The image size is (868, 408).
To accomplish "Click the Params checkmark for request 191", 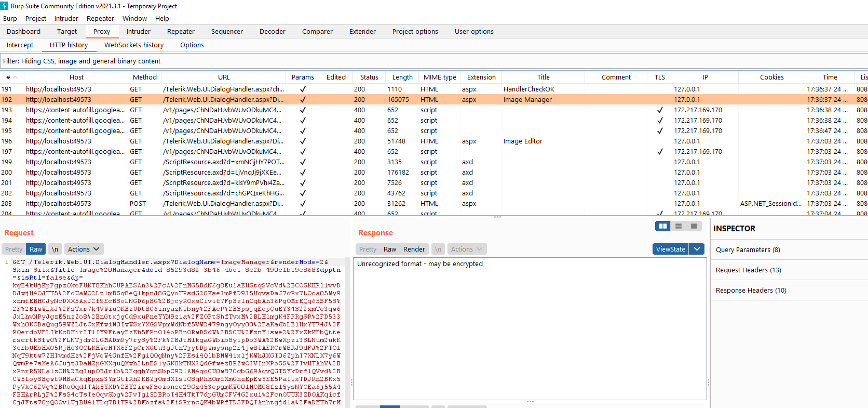I will tap(303, 89).
